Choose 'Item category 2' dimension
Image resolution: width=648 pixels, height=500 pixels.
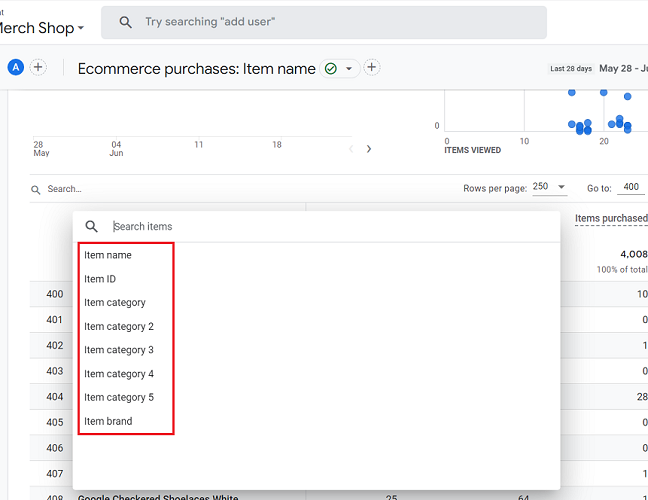coord(119,327)
